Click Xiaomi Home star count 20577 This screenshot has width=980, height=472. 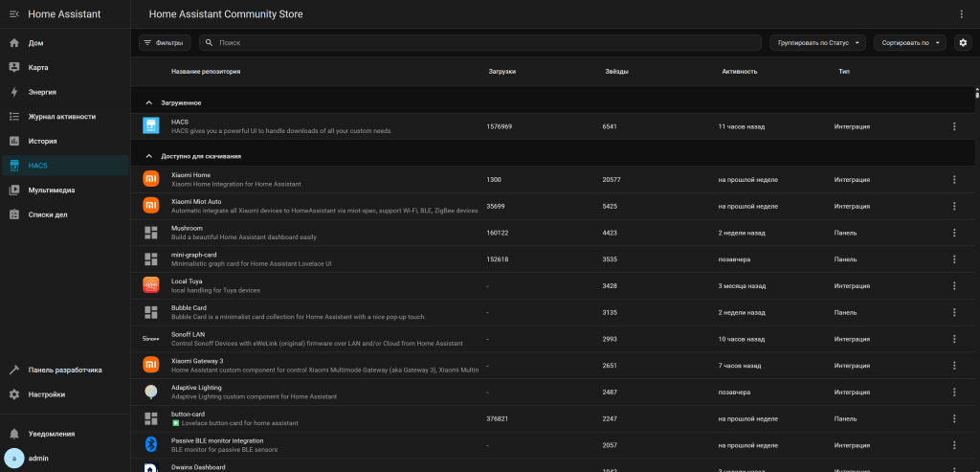click(612, 179)
